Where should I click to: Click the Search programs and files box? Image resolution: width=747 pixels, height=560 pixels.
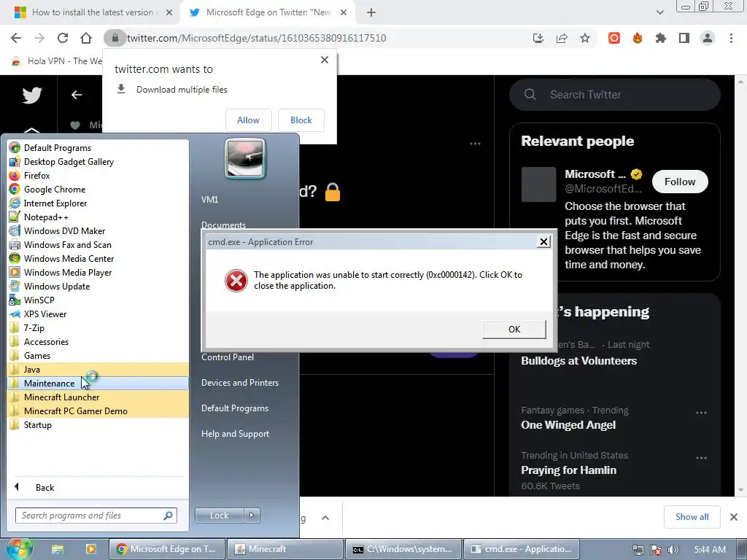point(96,516)
